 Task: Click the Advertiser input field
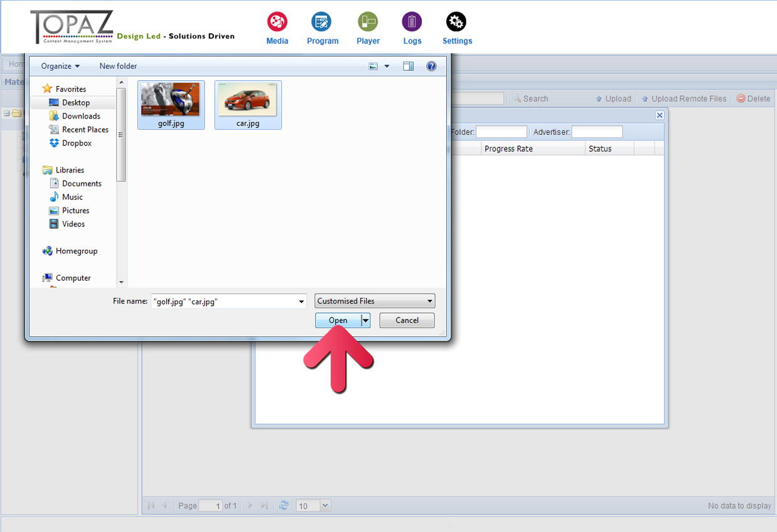(596, 132)
